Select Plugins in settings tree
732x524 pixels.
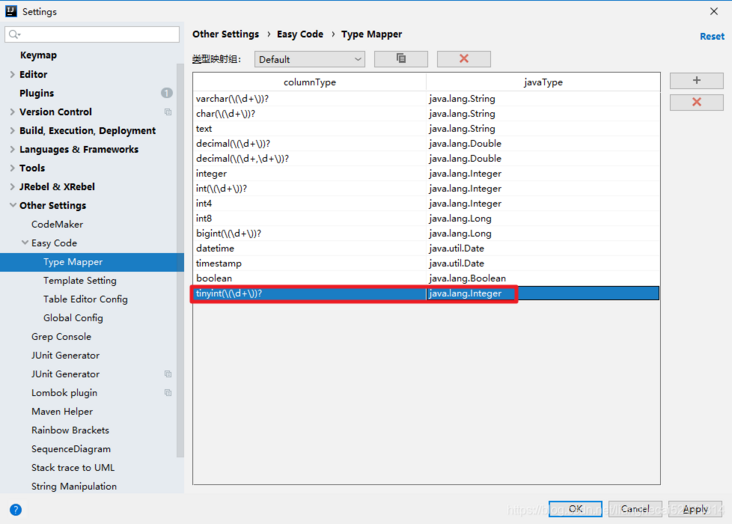click(37, 93)
